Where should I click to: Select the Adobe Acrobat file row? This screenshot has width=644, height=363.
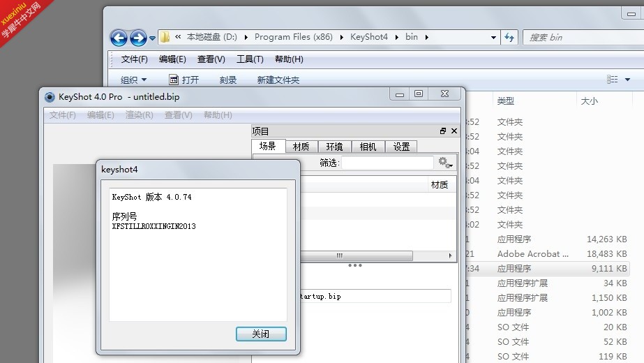[x=548, y=254]
